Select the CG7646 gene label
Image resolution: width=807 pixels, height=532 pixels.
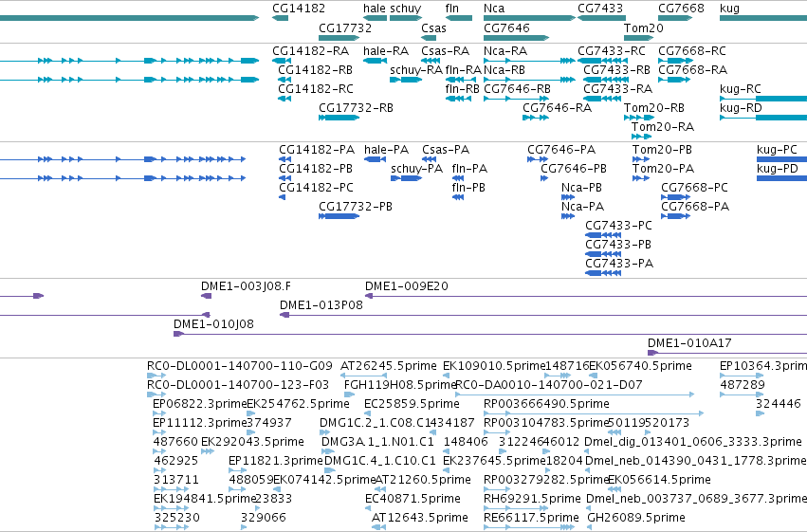pos(506,28)
